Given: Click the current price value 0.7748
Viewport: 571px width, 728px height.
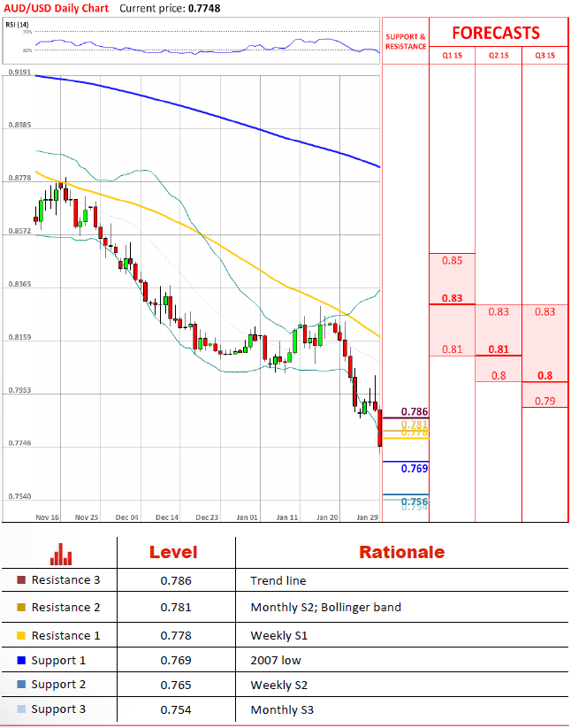Looking at the screenshot, I should click(x=204, y=8).
